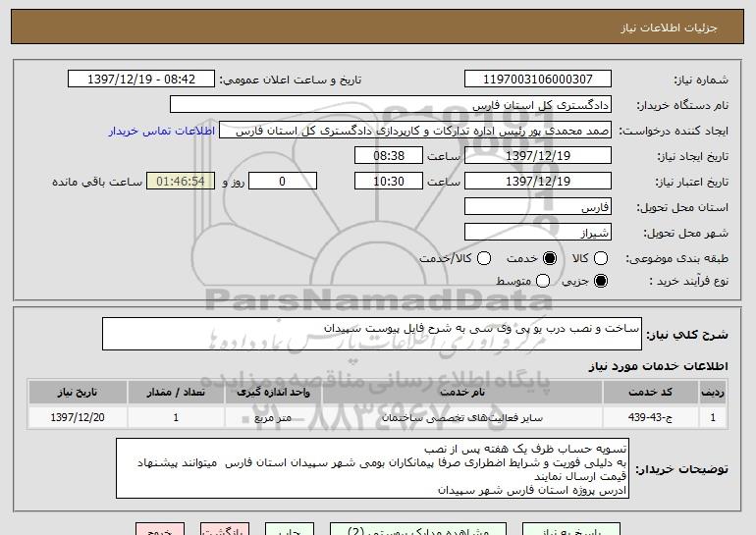Image resolution: width=756 pixels, height=535 pixels.
Task: Click the کد خدمت column header
Action: click(650, 392)
